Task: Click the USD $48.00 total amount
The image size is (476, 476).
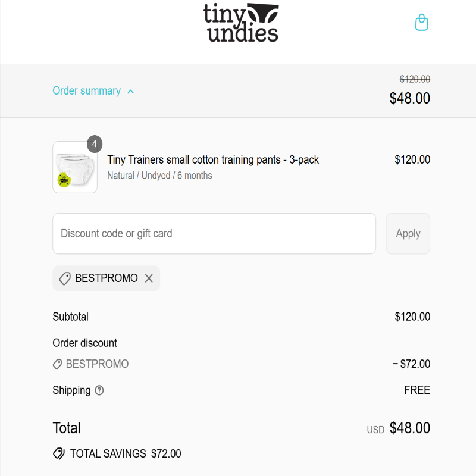Action: coord(398,428)
